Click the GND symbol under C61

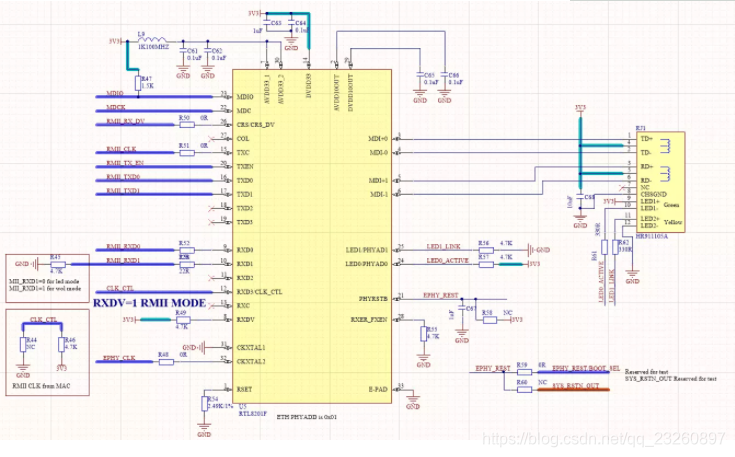point(183,73)
